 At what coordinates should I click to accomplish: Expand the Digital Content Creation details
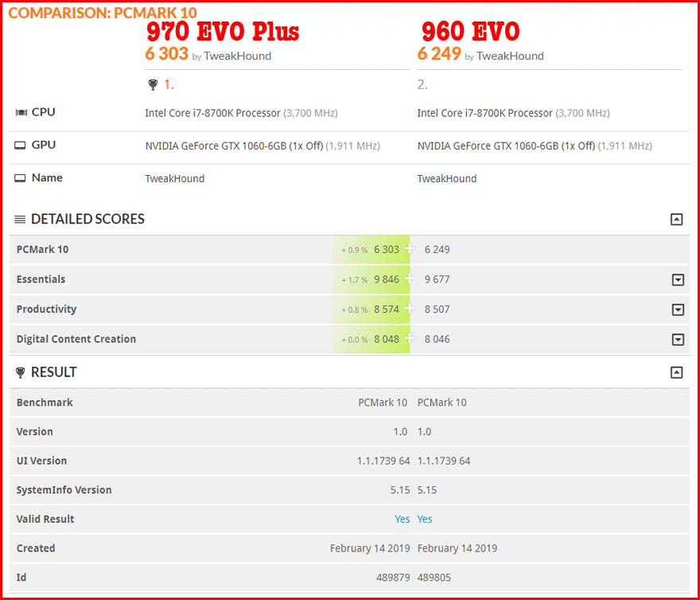pos(678,340)
